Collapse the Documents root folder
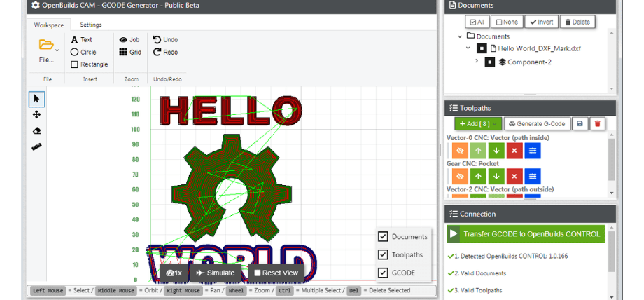This screenshot has height=300, width=644. pyautogui.click(x=460, y=36)
